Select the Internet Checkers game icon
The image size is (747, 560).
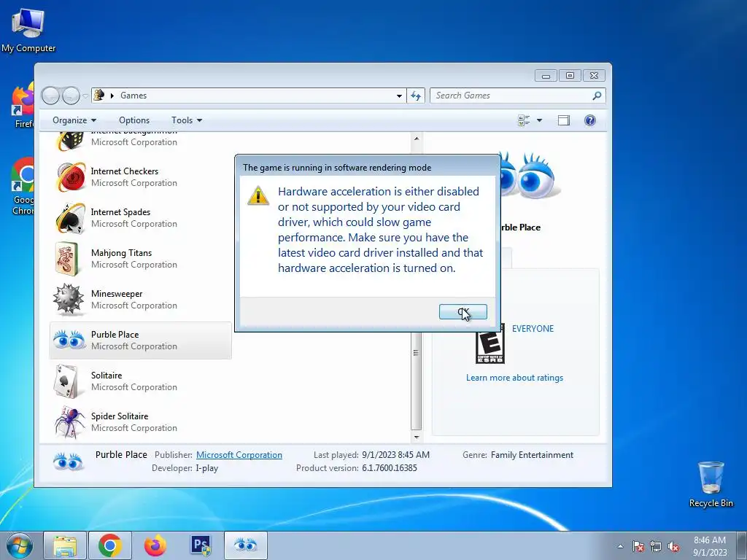click(71, 177)
